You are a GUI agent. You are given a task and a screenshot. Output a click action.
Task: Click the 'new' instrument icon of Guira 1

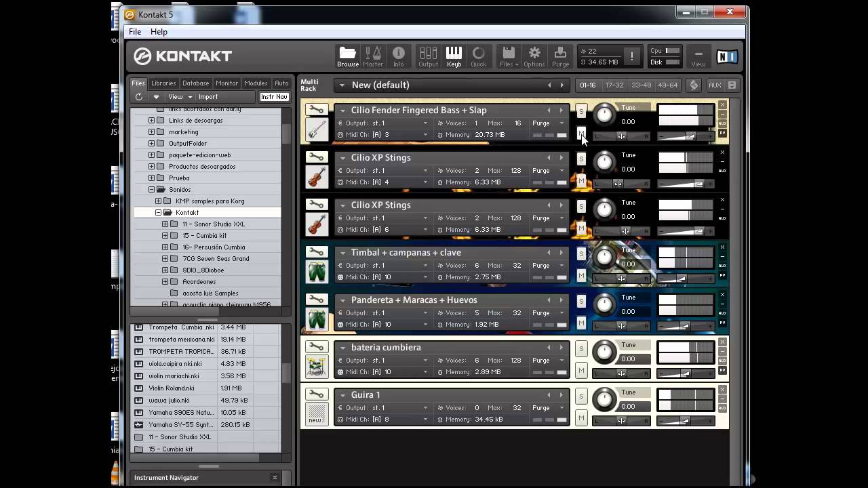(x=316, y=414)
